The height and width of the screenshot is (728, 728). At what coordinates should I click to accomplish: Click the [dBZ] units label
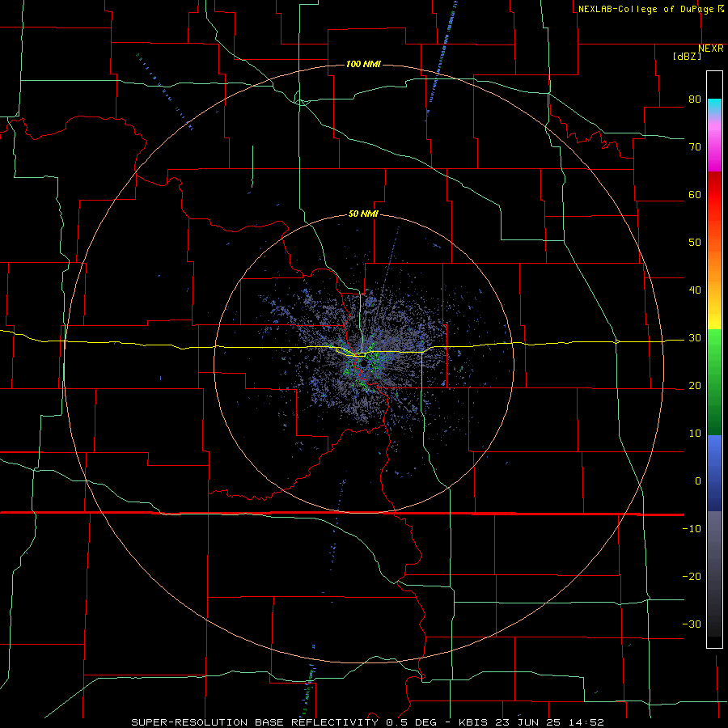tap(687, 56)
